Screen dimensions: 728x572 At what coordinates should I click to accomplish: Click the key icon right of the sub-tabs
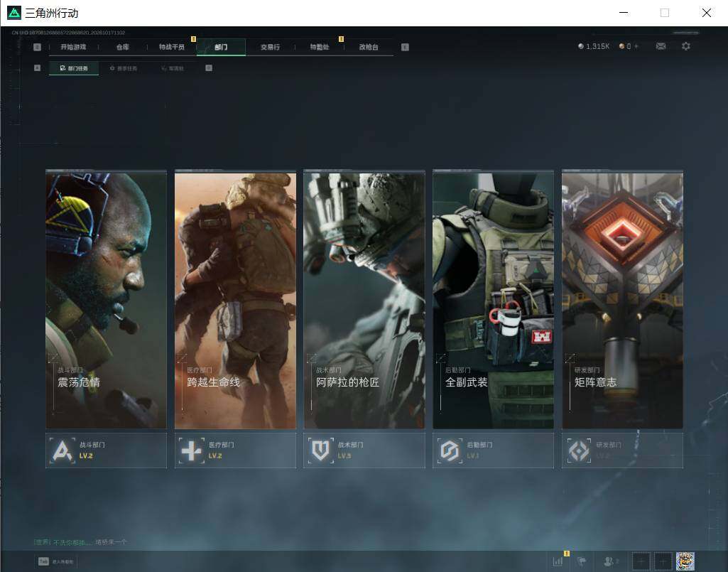coord(209,68)
